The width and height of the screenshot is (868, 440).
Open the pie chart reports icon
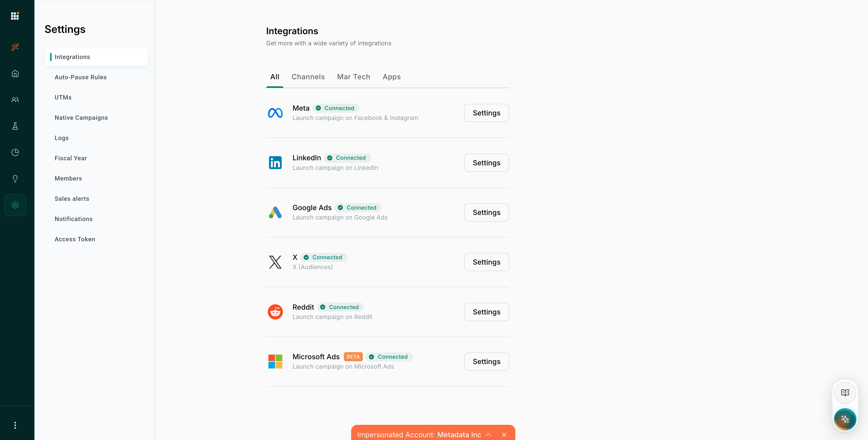[x=15, y=152]
